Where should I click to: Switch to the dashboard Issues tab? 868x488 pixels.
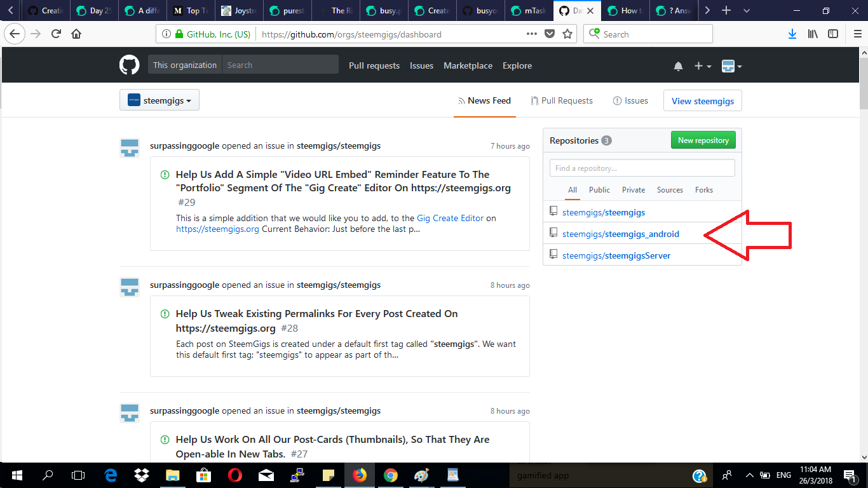630,100
